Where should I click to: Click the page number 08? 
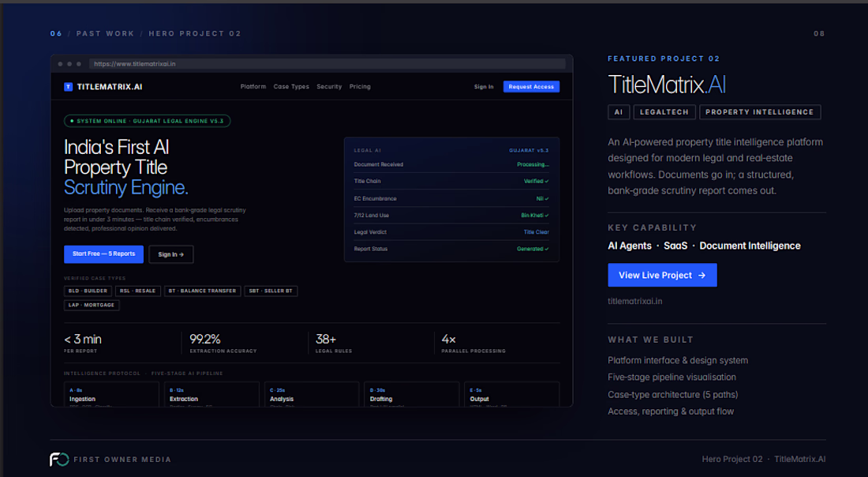[x=819, y=34]
